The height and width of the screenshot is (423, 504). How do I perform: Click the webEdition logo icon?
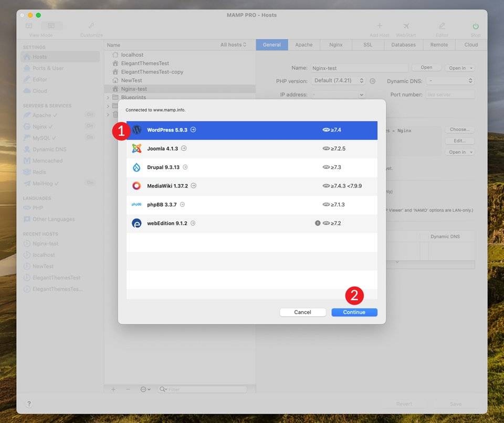point(136,223)
